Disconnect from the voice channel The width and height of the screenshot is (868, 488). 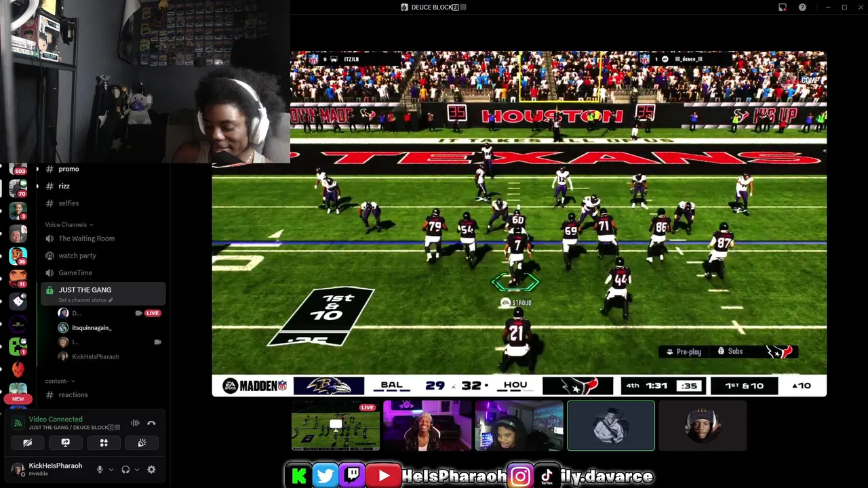(x=151, y=423)
